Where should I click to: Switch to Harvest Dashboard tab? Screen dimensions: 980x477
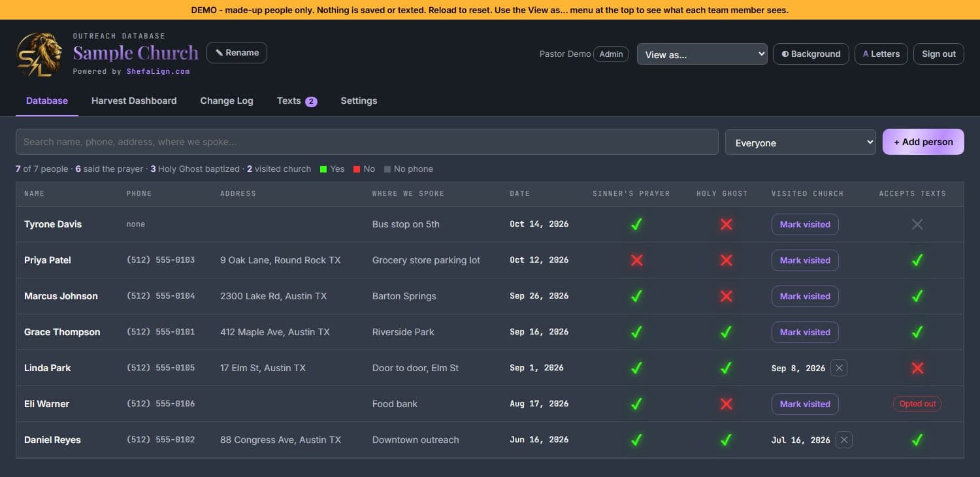pos(134,101)
